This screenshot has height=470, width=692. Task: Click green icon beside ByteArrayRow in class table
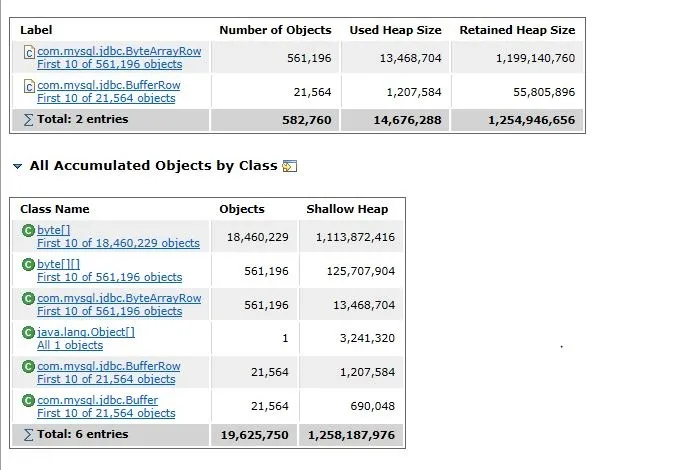click(29, 298)
